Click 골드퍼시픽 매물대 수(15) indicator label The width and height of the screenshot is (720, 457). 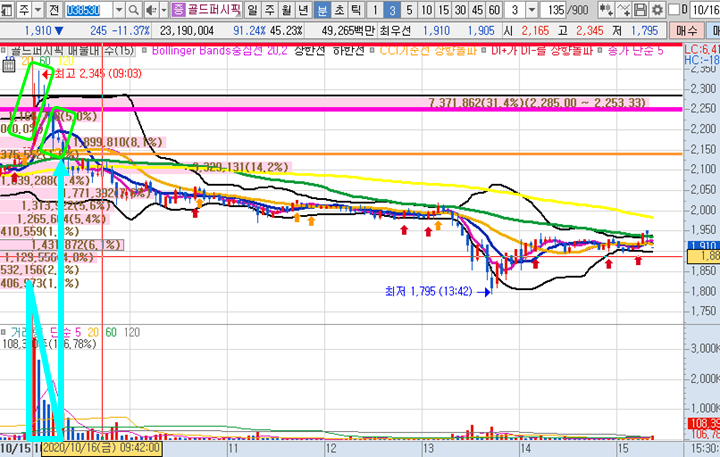coord(73,50)
